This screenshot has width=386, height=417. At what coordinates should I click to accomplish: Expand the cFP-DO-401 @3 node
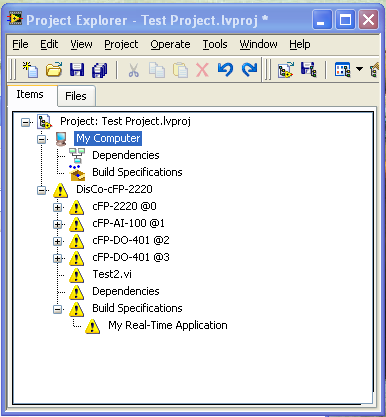click(57, 258)
